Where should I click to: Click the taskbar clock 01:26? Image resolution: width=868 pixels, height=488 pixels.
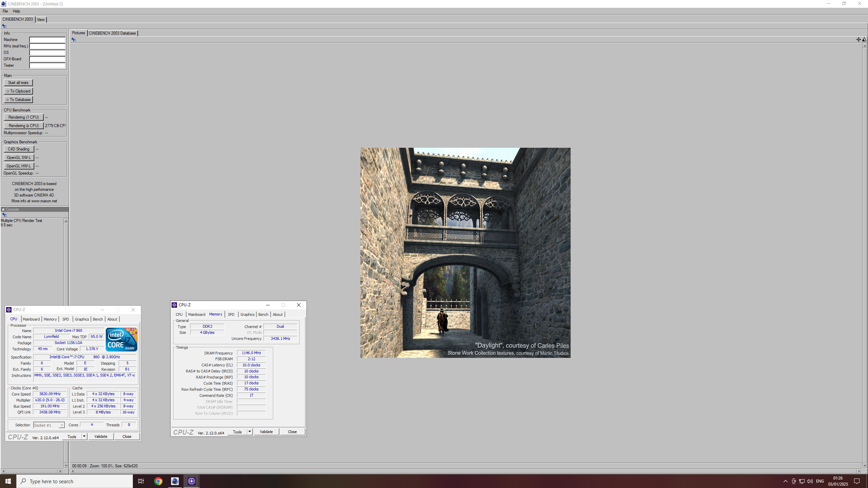click(838, 478)
